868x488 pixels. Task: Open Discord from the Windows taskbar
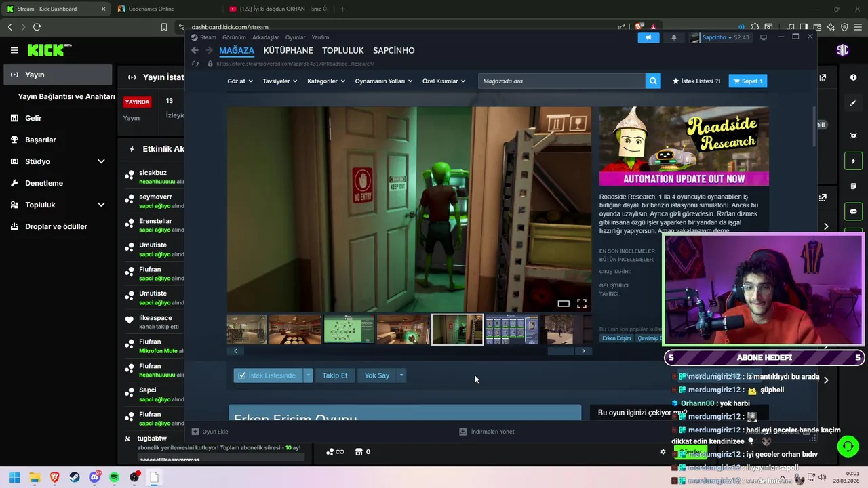point(94,477)
